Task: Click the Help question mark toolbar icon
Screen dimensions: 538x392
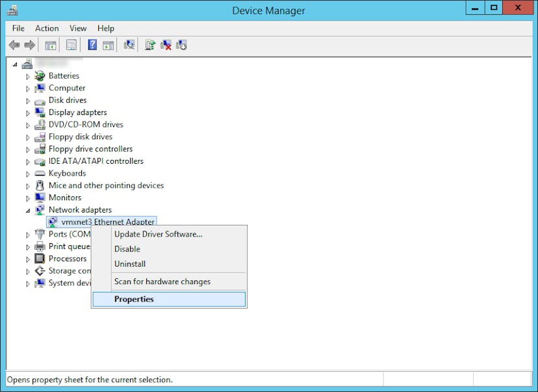Action: tap(92, 45)
